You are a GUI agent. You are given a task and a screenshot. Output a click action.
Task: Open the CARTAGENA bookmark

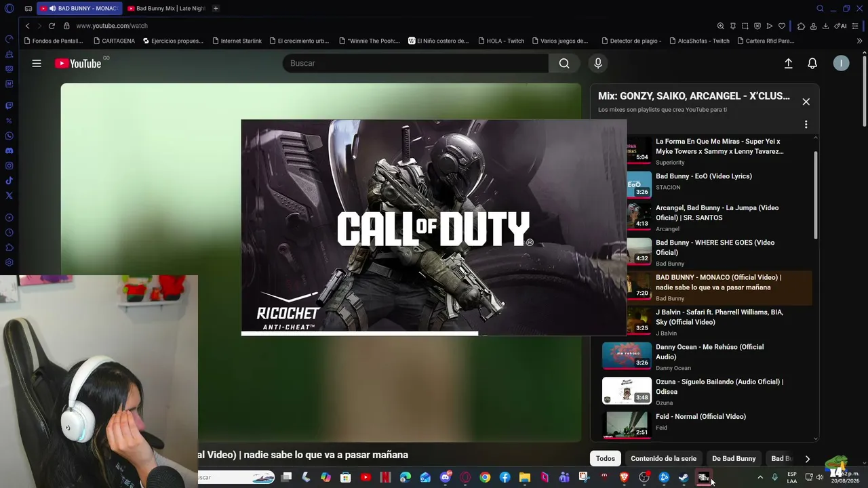pos(114,41)
